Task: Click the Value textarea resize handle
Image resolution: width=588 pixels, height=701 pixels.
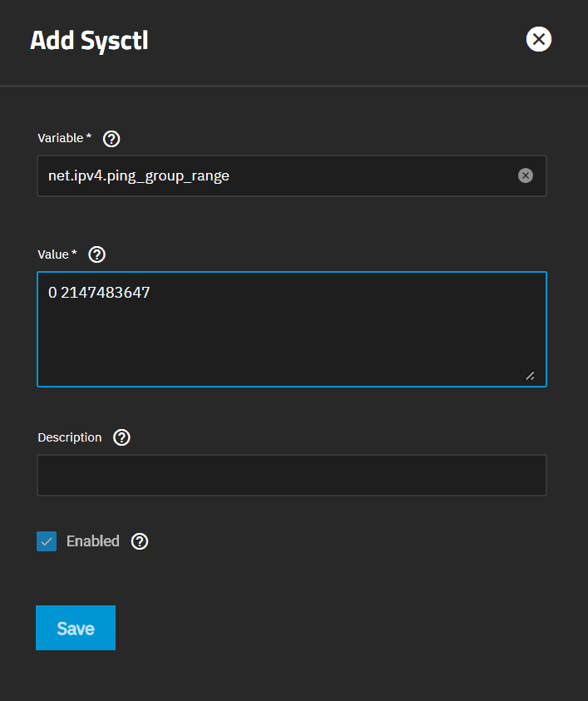Action: 530,377
